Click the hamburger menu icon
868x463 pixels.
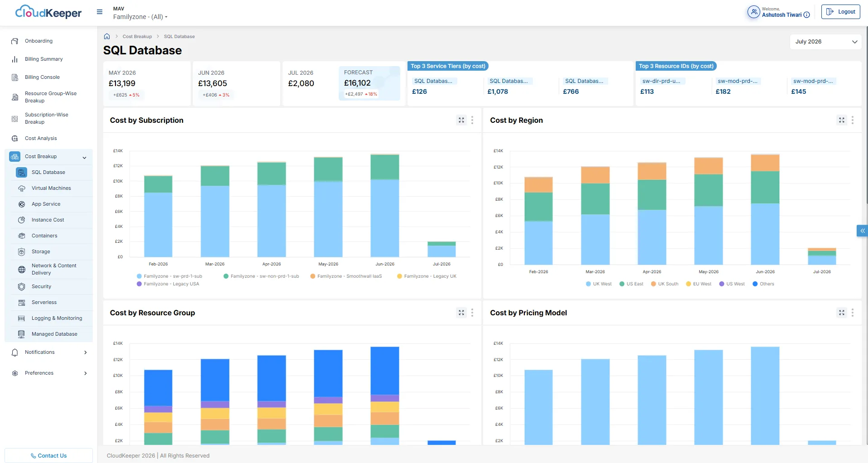click(100, 12)
